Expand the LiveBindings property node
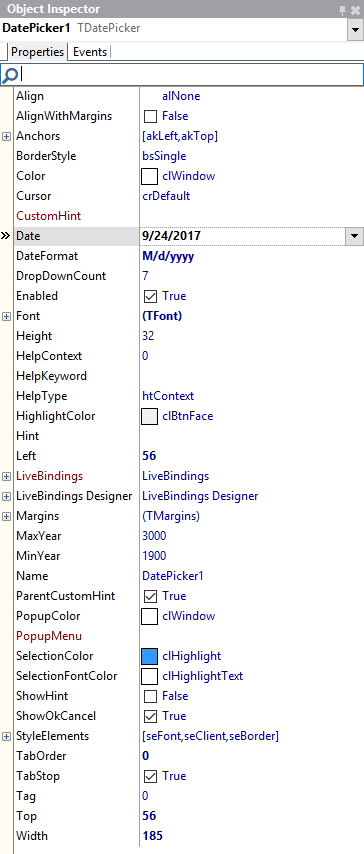This screenshot has width=364, height=854. pos(7,477)
